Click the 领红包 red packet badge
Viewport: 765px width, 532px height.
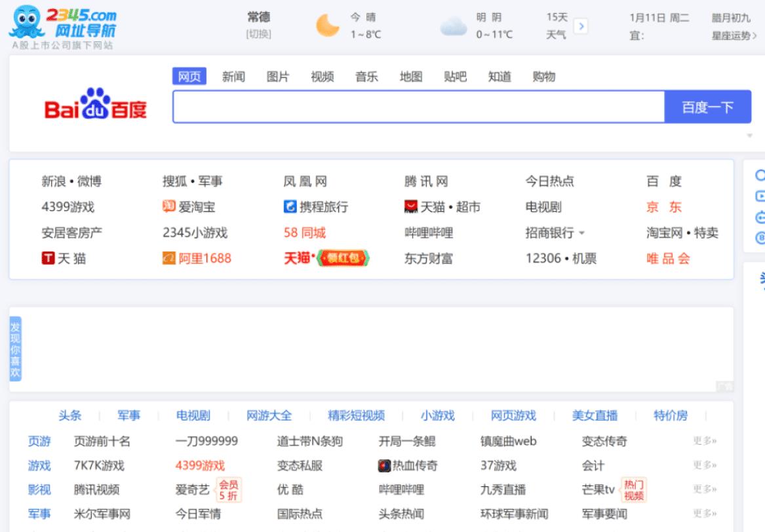343,257
